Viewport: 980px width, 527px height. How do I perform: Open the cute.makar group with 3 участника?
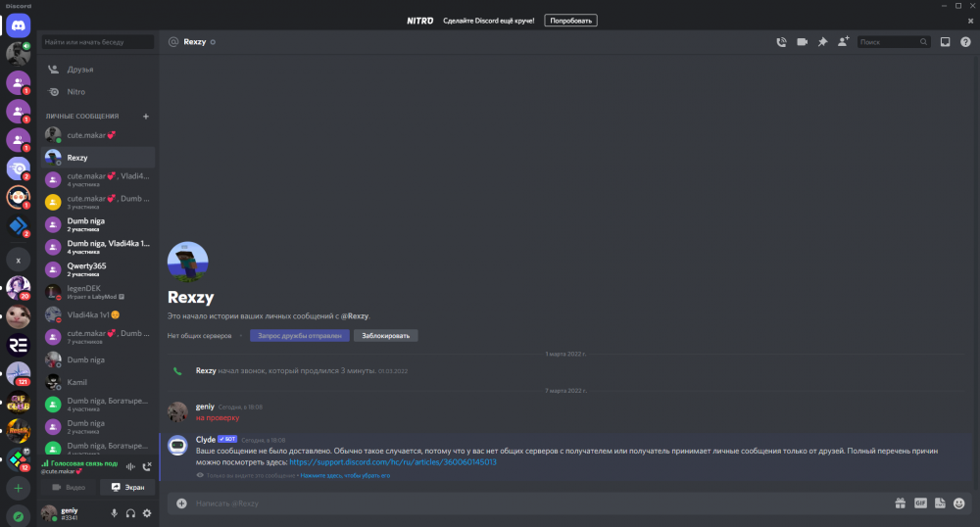97,203
